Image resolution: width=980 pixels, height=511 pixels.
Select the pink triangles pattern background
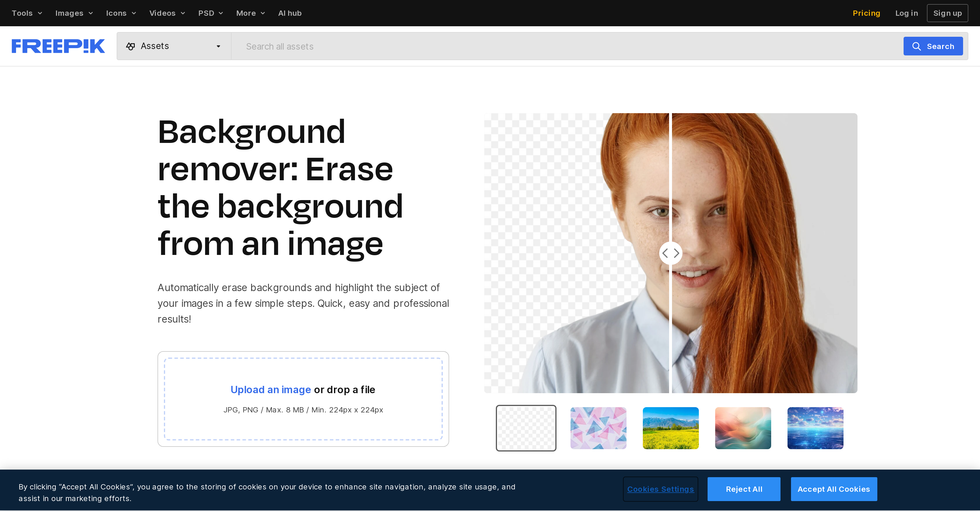tap(598, 428)
